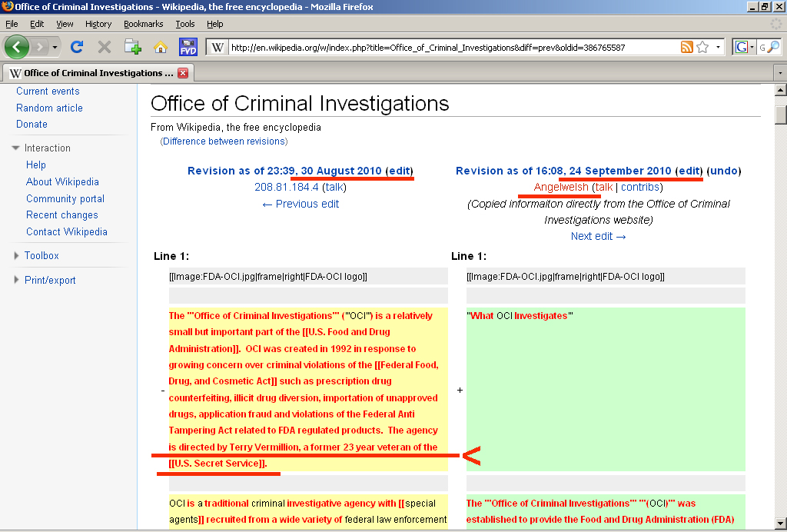Open the View menu
Screen dimensions: 787x532
[65, 24]
